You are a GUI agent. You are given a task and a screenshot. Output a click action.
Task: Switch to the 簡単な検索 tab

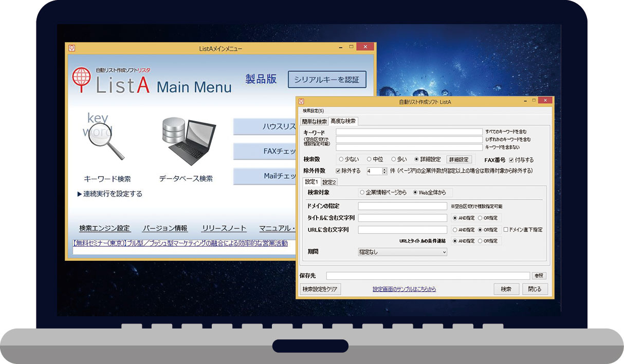click(314, 122)
